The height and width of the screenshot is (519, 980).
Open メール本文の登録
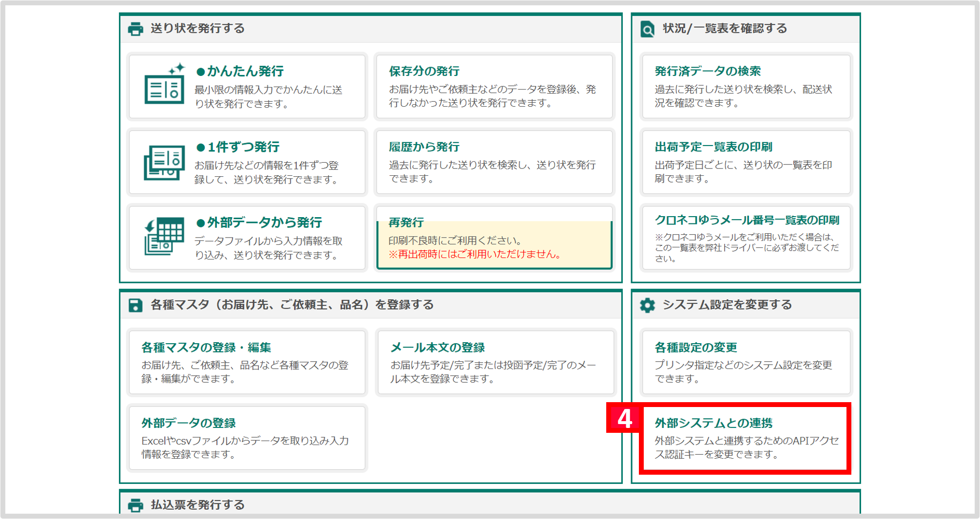click(495, 362)
